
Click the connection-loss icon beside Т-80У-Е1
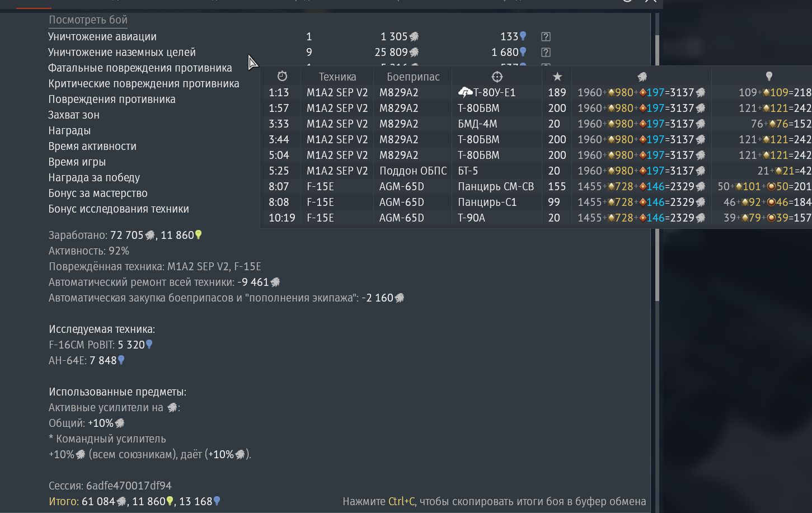465,92
